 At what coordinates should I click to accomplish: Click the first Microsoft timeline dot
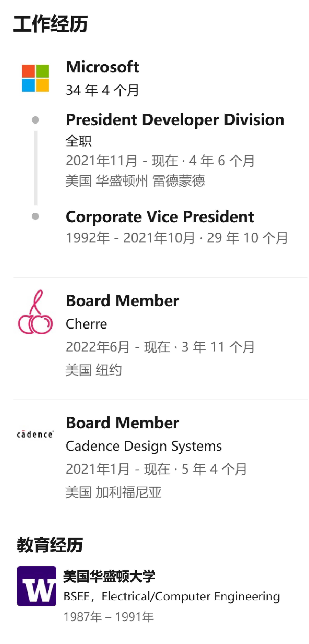[x=35, y=120]
